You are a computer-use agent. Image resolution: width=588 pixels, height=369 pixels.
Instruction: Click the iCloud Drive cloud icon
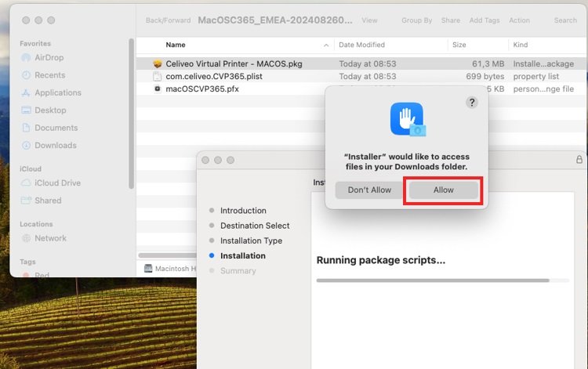(x=26, y=183)
